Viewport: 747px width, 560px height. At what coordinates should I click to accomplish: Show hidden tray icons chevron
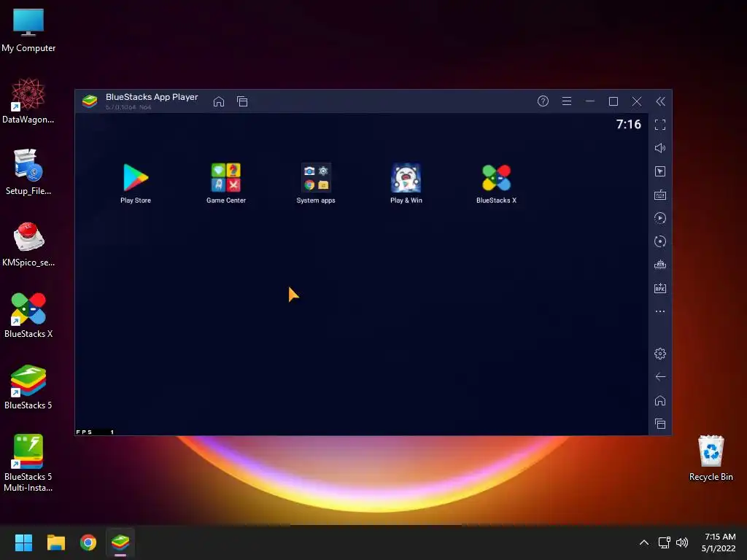point(643,542)
